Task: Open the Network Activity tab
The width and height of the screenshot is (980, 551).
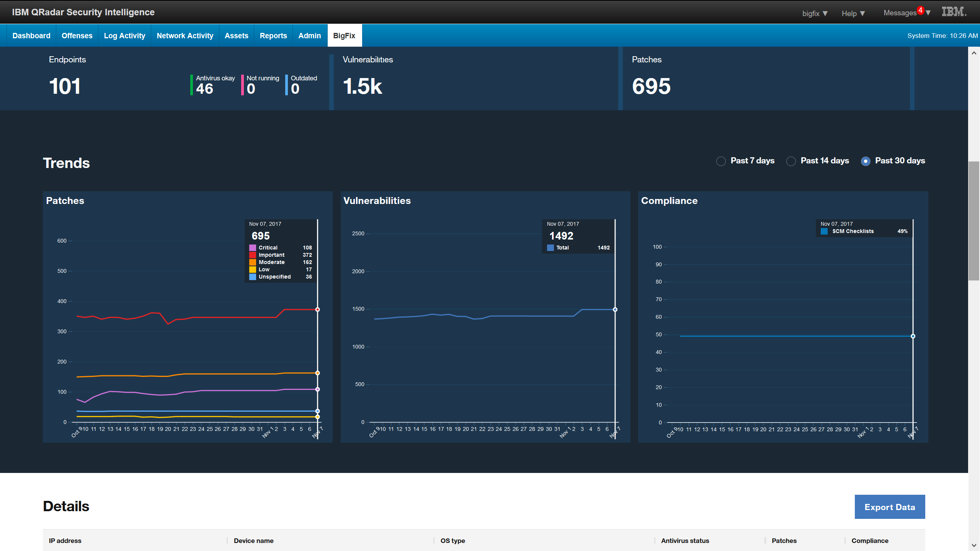Action: tap(185, 35)
